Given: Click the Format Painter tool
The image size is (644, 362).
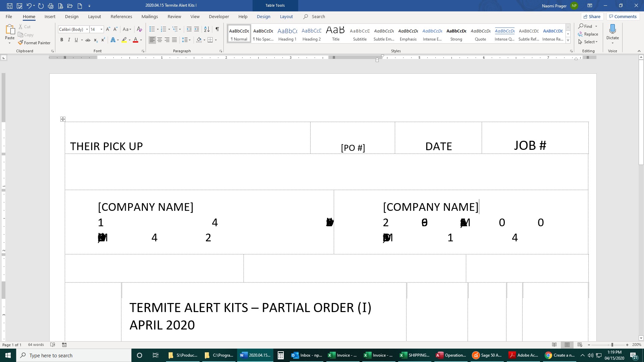Looking at the screenshot, I should (34, 43).
